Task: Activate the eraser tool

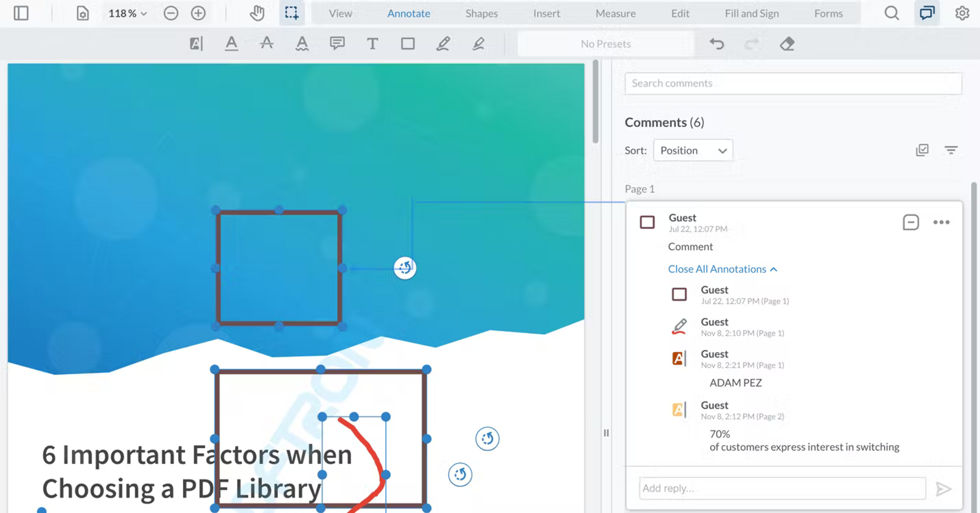Action: 787,44
